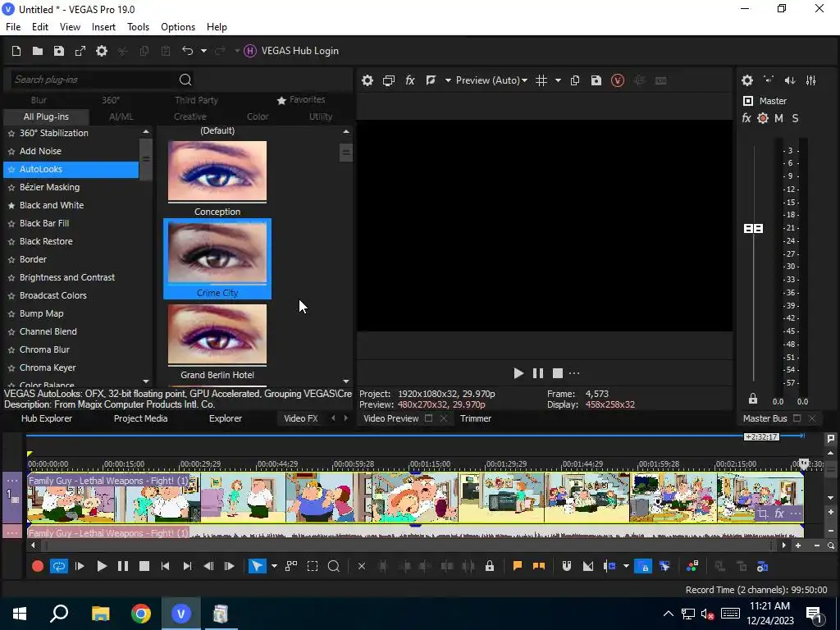Image resolution: width=840 pixels, height=630 pixels.
Task: Open the Undo history dropdown arrow
Action: coord(203,51)
